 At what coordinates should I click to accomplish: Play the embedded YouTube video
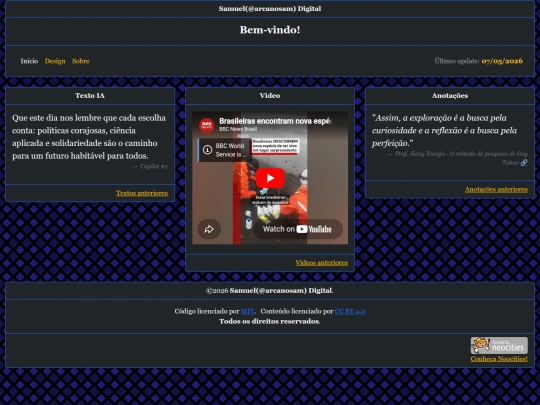(x=270, y=178)
